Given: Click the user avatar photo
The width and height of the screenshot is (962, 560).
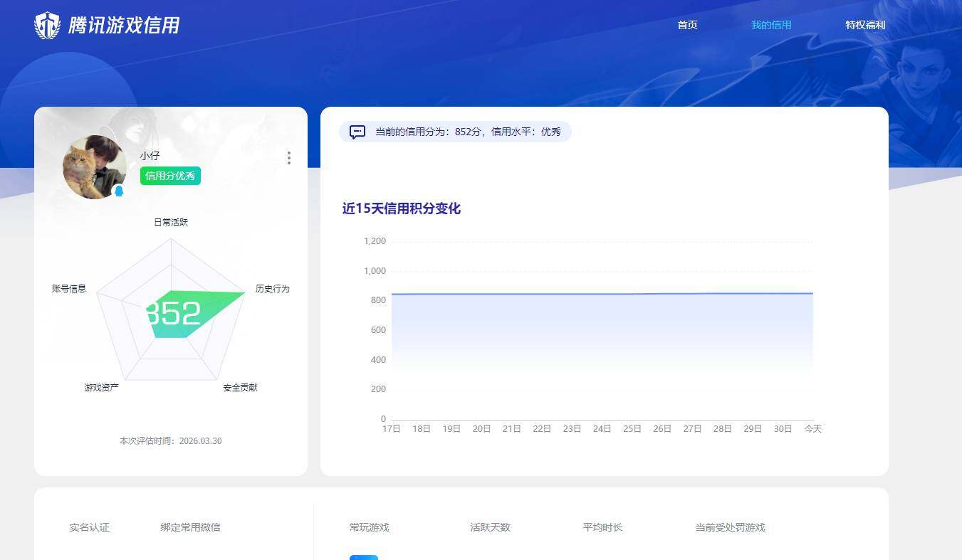Looking at the screenshot, I should click(95, 167).
